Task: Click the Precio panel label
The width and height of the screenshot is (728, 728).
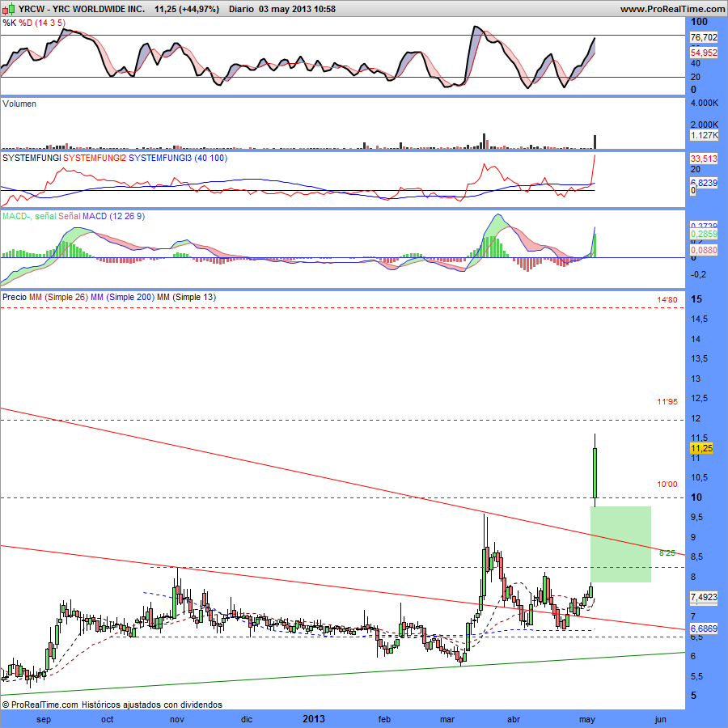Action: [x=15, y=297]
